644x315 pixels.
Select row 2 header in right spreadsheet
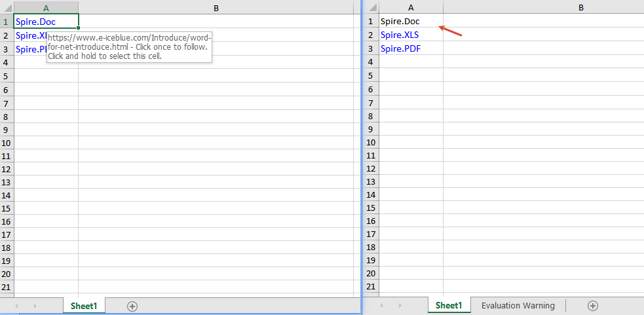coord(371,35)
